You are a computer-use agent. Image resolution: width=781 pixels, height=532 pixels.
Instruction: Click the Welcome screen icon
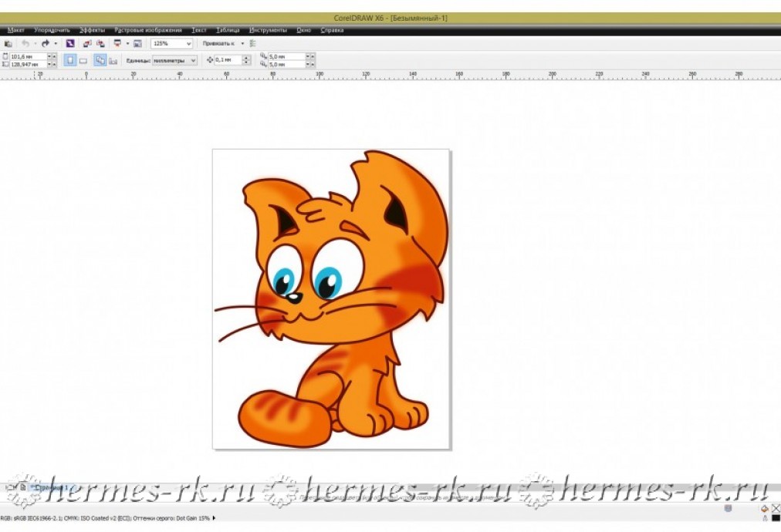coord(137,44)
